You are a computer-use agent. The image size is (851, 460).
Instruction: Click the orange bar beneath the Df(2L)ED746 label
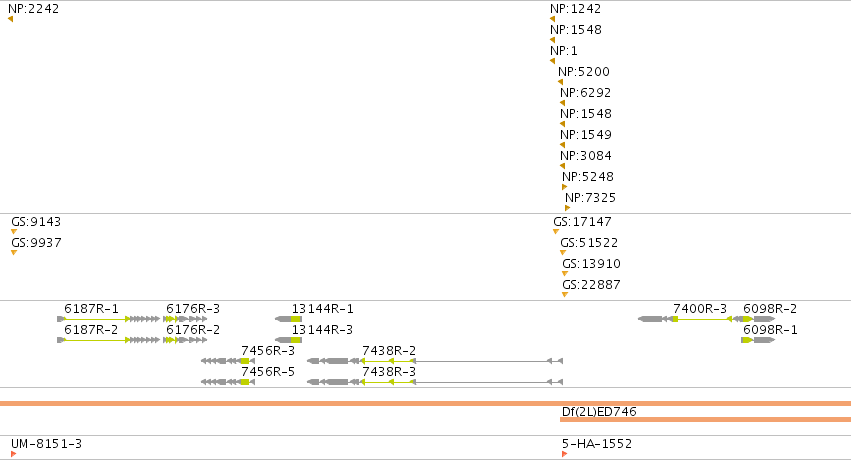point(706,419)
